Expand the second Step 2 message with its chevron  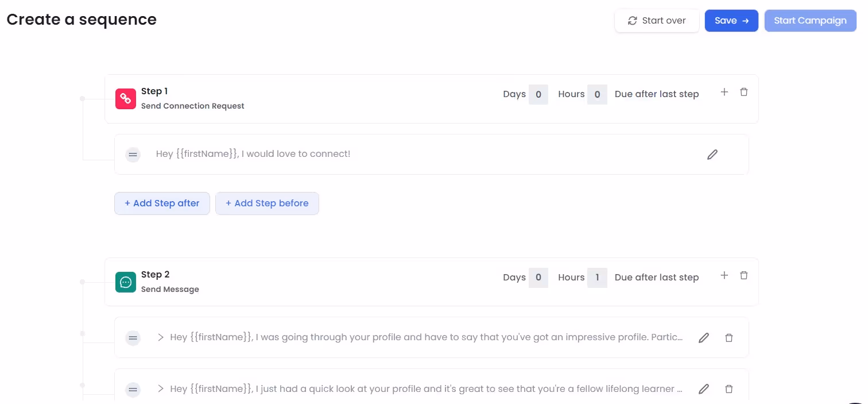pyautogui.click(x=160, y=388)
